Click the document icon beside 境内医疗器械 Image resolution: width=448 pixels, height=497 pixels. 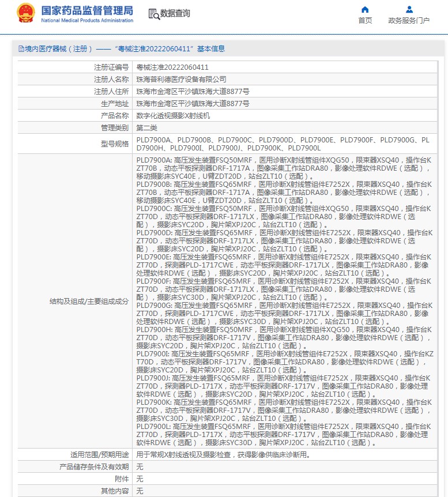click(x=21, y=49)
